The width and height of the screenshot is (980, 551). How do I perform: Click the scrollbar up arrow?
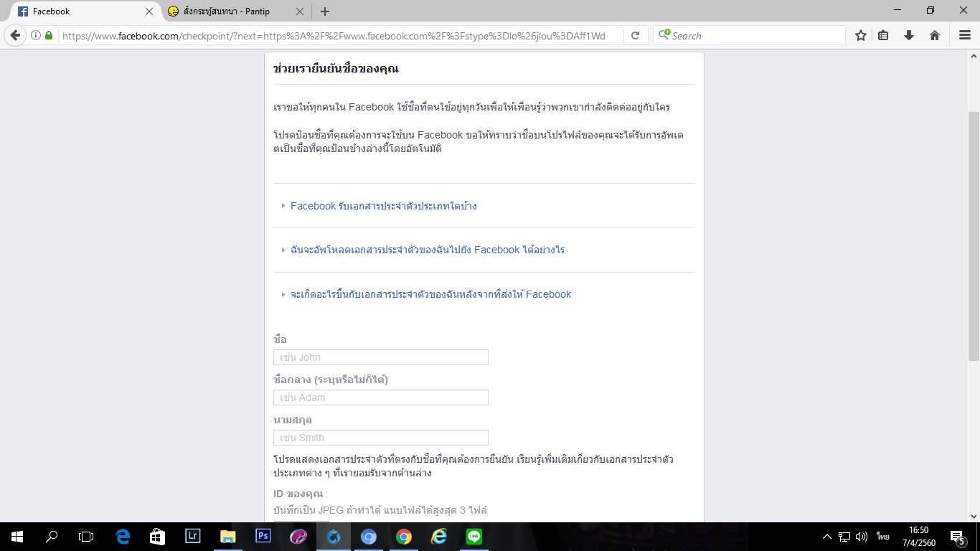(x=974, y=55)
